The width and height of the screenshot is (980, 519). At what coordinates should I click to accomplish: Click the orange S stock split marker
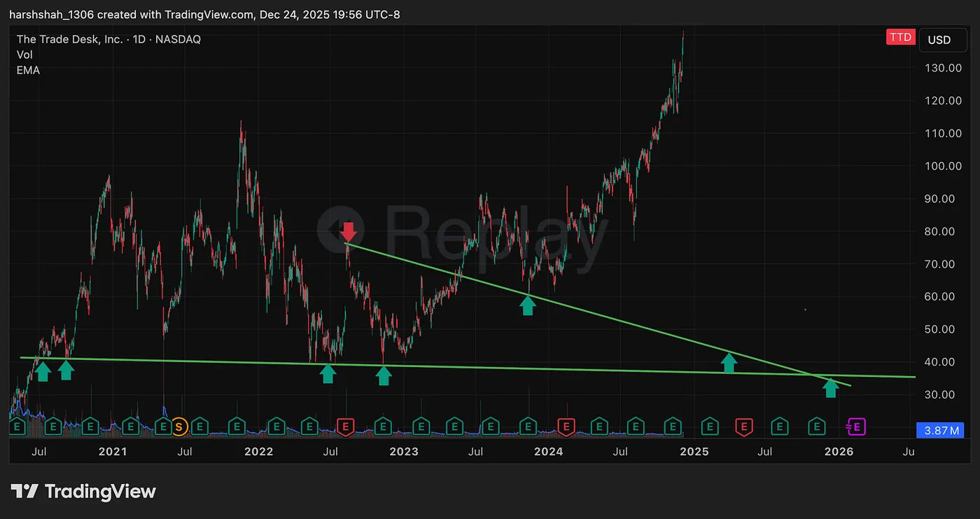tap(179, 426)
